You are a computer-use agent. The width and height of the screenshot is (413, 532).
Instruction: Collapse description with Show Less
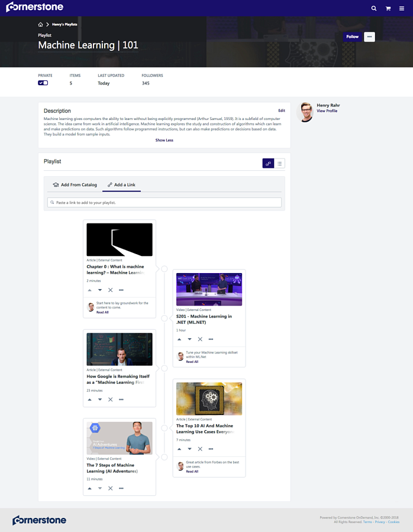pos(164,140)
